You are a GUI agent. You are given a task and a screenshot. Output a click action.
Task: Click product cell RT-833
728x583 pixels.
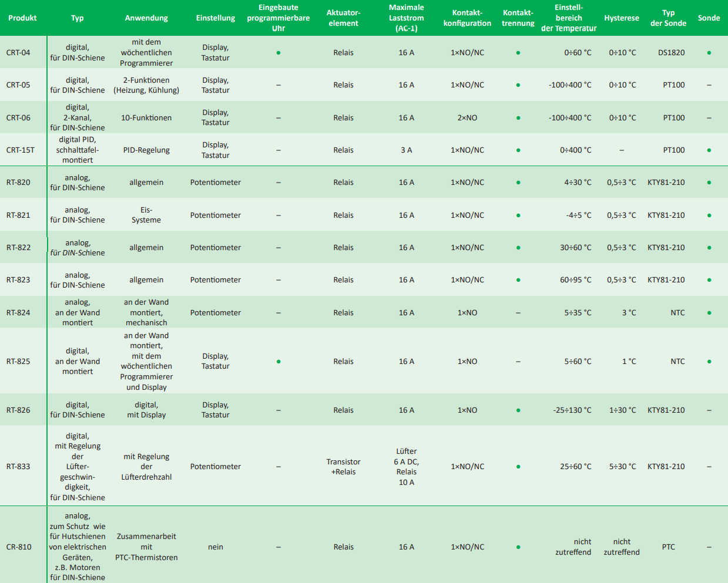(x=18, y=467)
